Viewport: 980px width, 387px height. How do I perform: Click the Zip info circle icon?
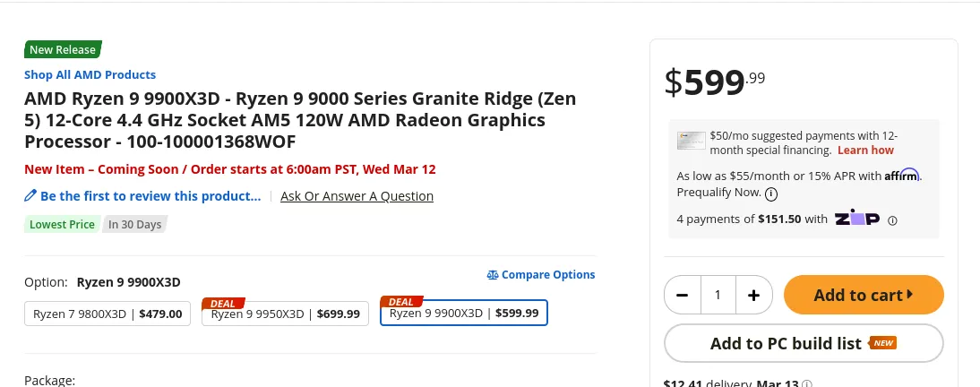892,220
